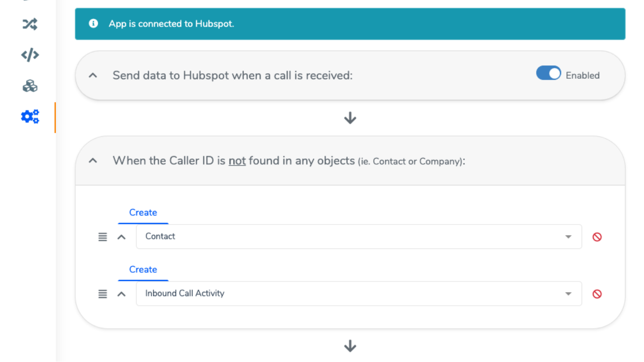Image resolution: width=644 pixels, height=362 pixels.
Task: Grab the drag handle beside Inbound Call Activity
Action: coord(103,294)
